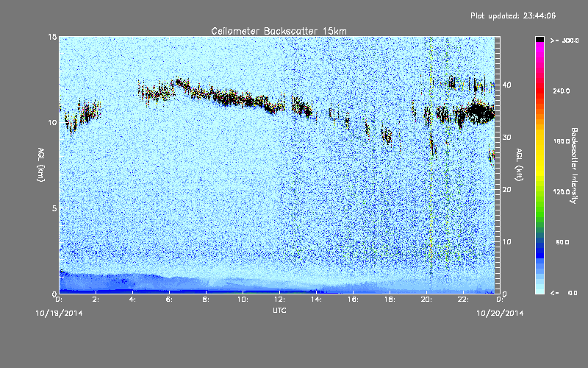Click the 'Plot updated: 23:44:06' timestamp
The image size is (588, 368).
tap(513, 15)
